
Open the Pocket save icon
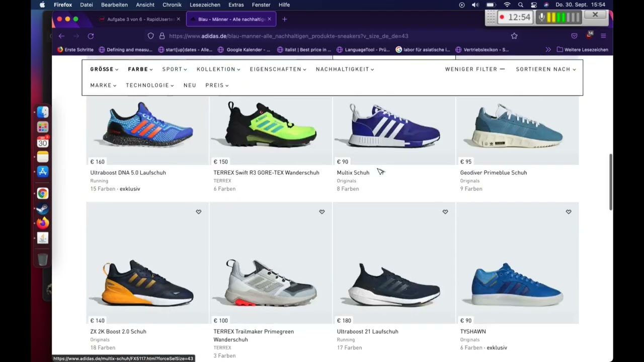coord(574,36)
